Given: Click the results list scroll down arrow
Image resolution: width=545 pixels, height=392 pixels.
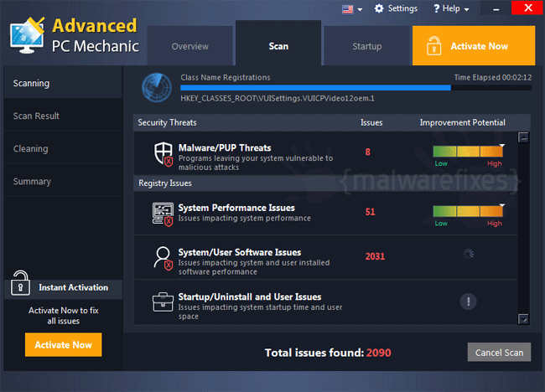Looking at the screenshot, I should [x=523, y=319].
